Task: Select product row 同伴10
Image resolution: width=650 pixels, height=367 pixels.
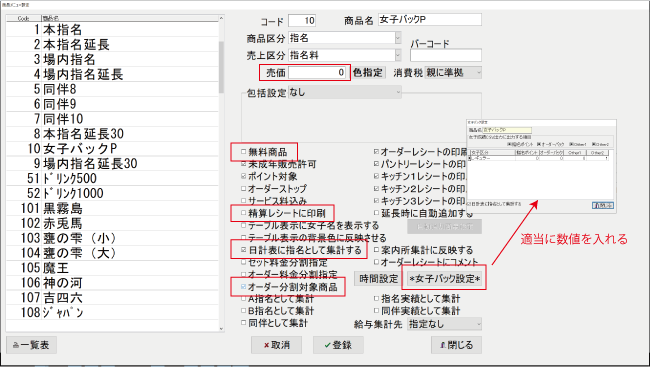Action: (112, 119)
